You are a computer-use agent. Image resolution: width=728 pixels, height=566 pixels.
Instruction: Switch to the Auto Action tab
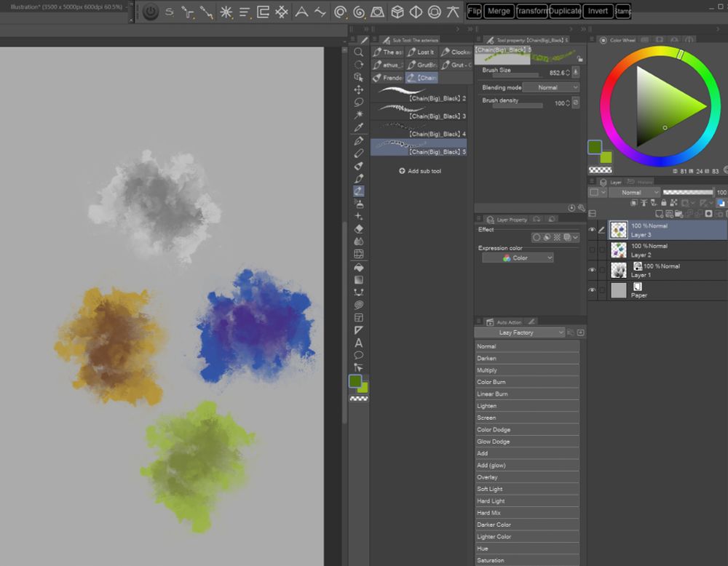[505, 322]
